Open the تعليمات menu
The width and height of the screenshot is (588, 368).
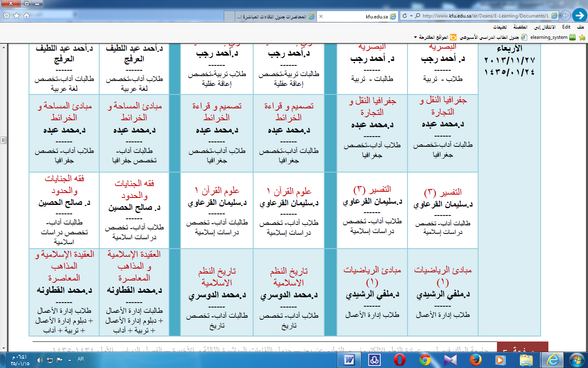(500, 27)
